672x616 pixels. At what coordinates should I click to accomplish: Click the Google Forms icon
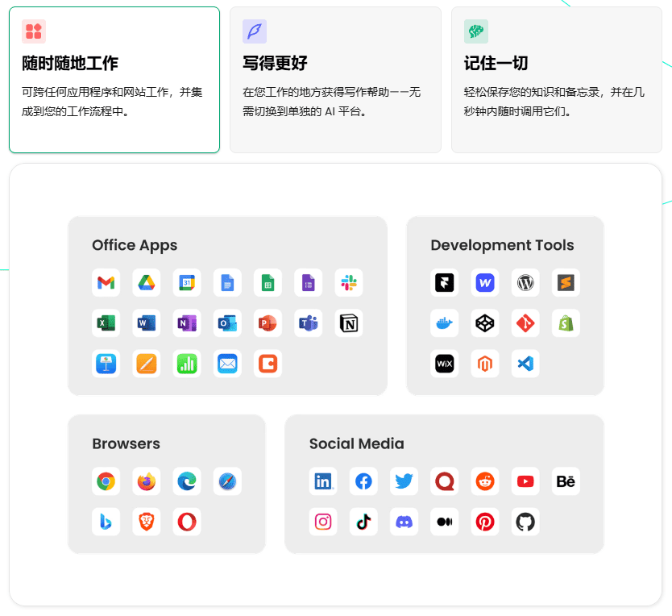pyautogui.click(x=309, y=283)
